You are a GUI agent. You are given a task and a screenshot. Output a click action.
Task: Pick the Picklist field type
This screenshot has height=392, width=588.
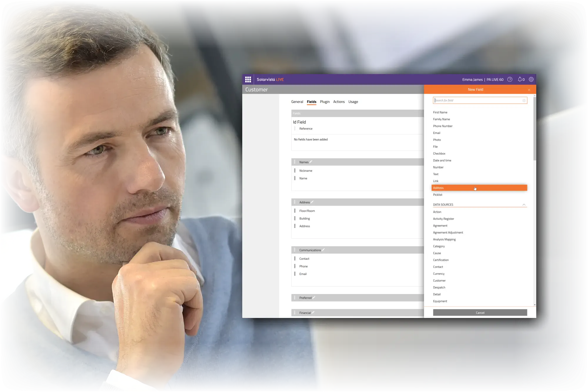tap(437, 195)
